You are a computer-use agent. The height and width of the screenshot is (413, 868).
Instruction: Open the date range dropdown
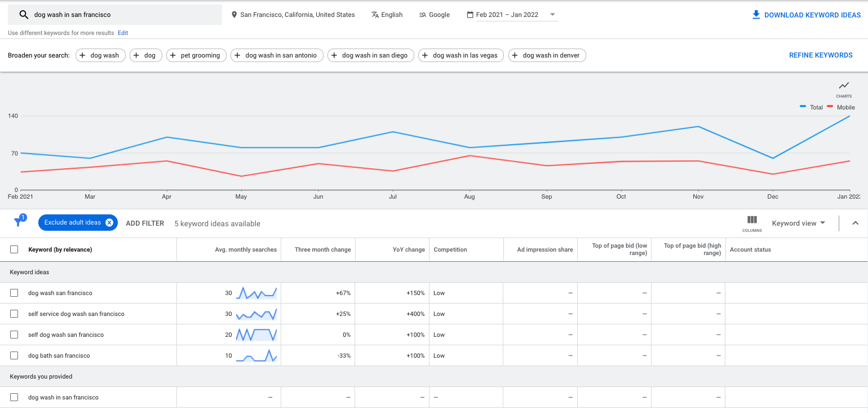[552, 15]
